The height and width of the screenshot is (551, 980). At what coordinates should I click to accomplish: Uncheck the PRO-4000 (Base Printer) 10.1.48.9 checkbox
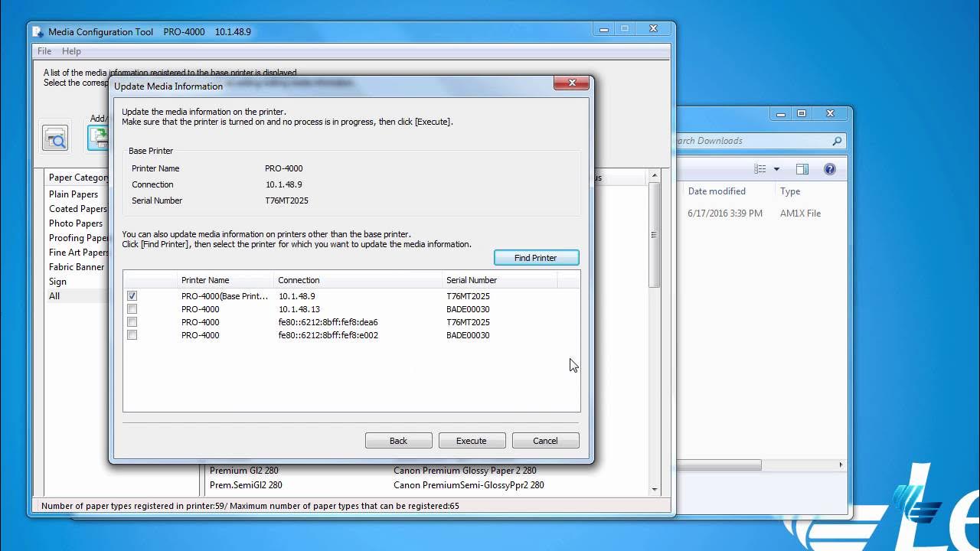132,296
